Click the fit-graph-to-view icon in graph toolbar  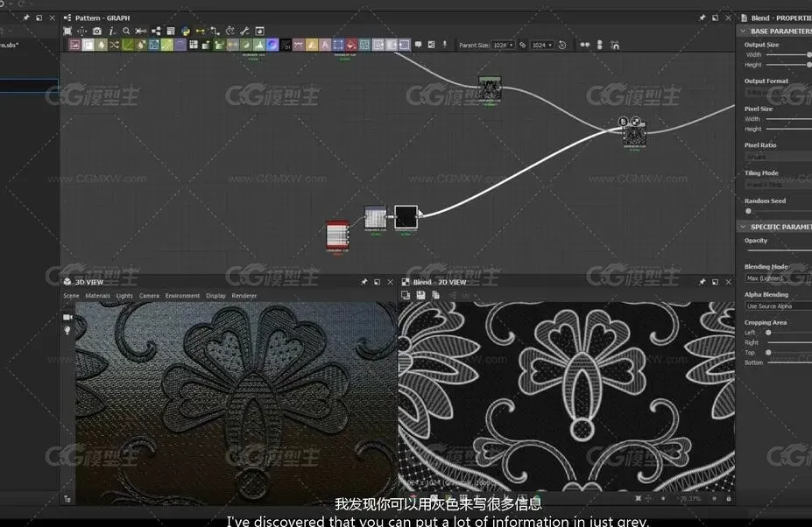click(x=67, y=31)
